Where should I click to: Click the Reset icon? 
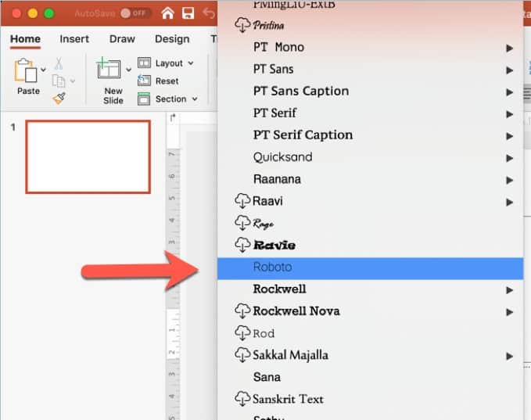point(144,81)
